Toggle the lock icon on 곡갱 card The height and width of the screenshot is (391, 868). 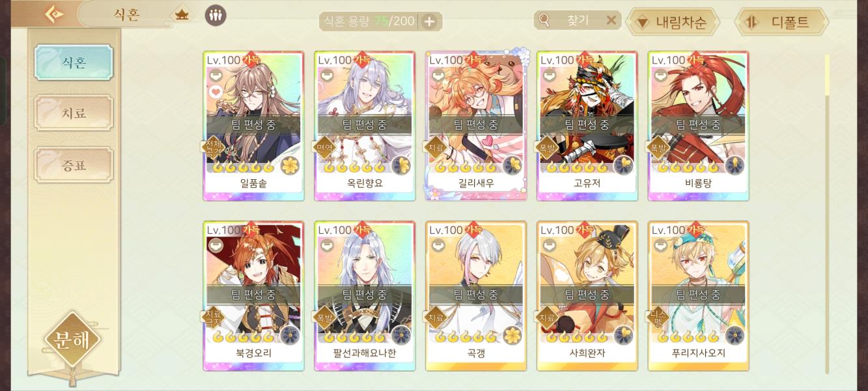438,246
